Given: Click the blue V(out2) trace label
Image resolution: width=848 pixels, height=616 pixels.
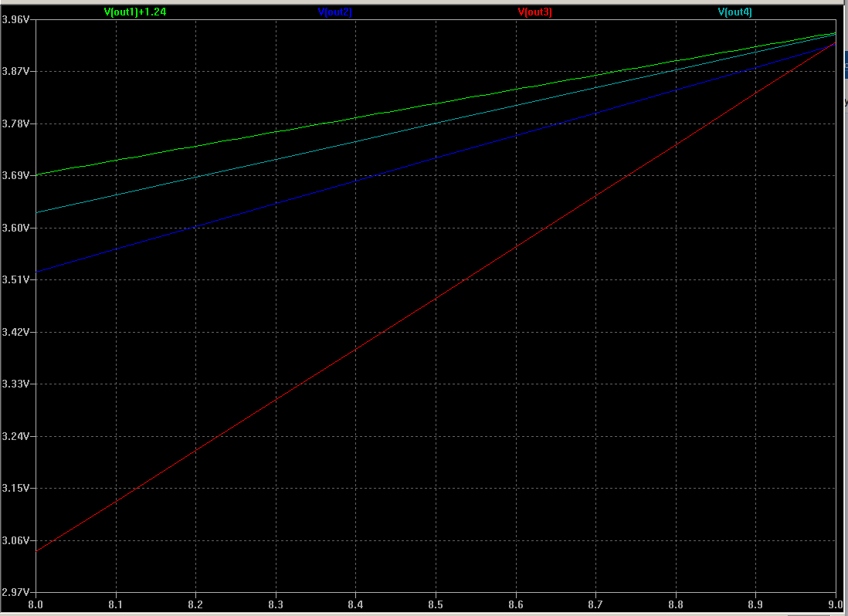Looking at the screenshot, I should [334, 12].
